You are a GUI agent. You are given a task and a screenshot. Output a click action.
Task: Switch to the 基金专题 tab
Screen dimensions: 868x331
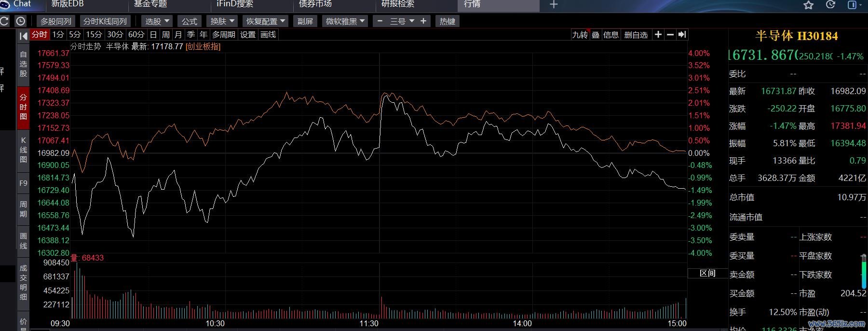coord(150,4)
